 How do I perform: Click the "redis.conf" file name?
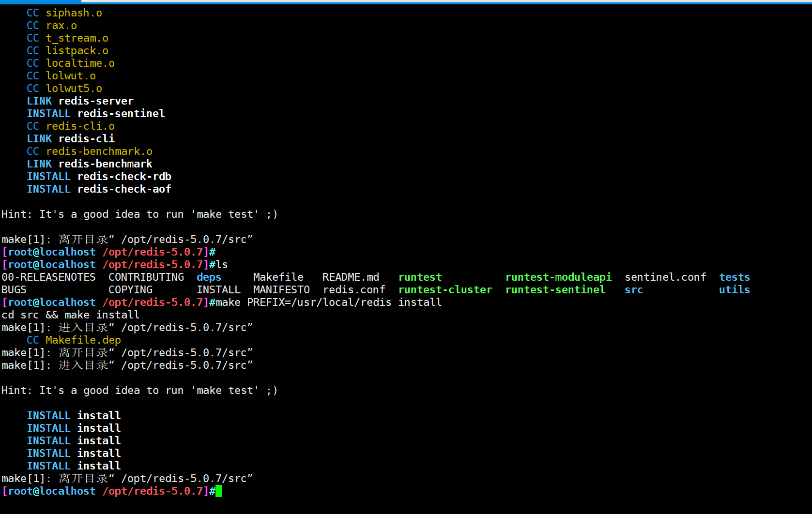coord(354,290)
